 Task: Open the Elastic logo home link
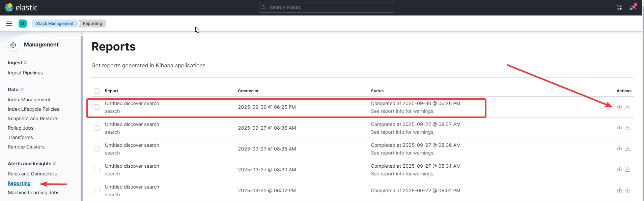pos(21,7)
